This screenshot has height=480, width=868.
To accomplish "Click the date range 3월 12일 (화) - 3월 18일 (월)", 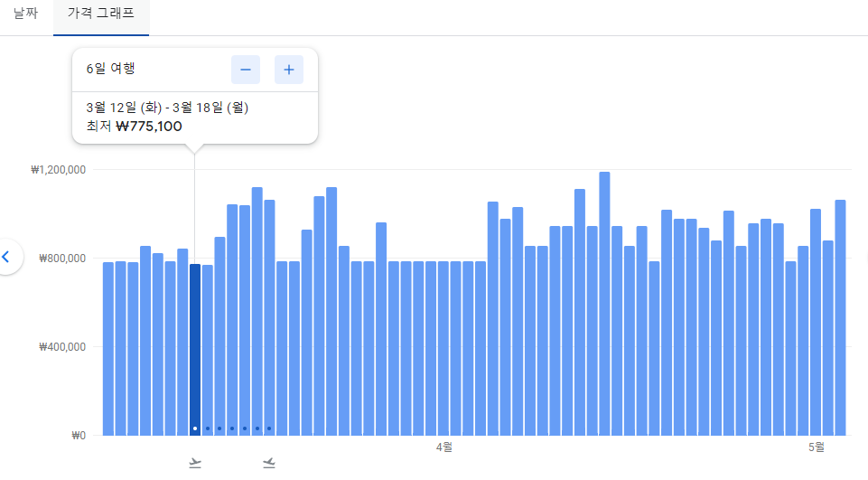I will (167, 108).
